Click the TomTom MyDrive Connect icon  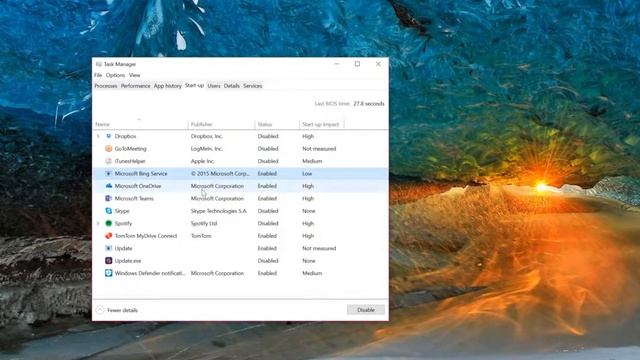(x=109, y=236)
